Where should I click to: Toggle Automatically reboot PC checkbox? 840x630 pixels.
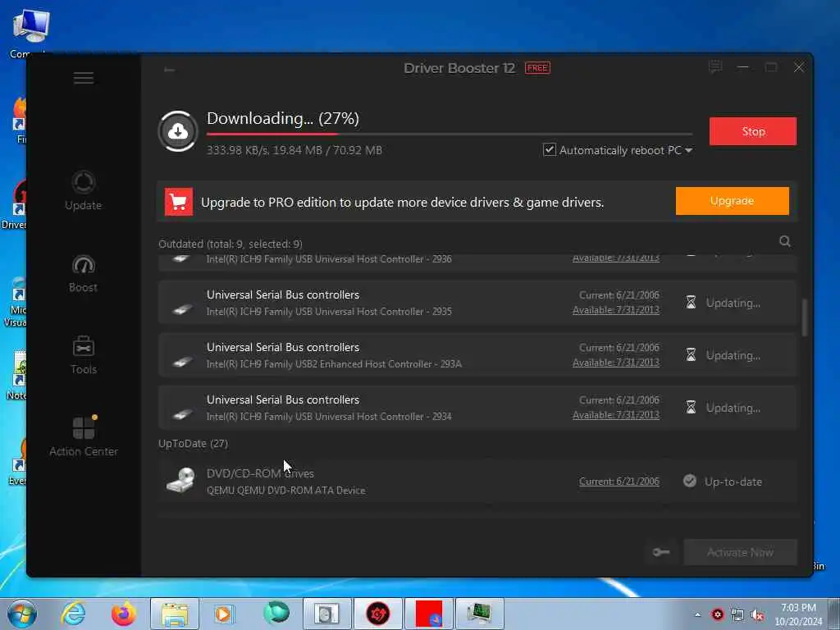click(549, 150)
